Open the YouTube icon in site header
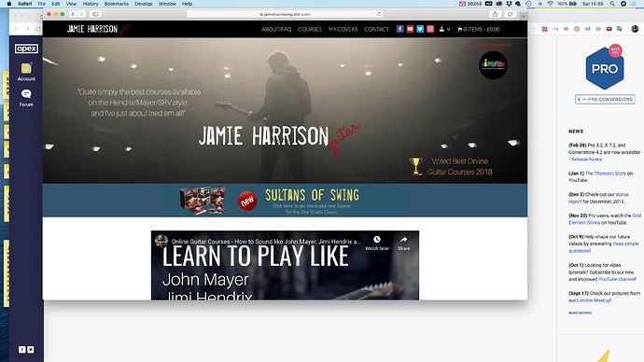Viewport: 644px width, 362px height. (x=410, y=29)
